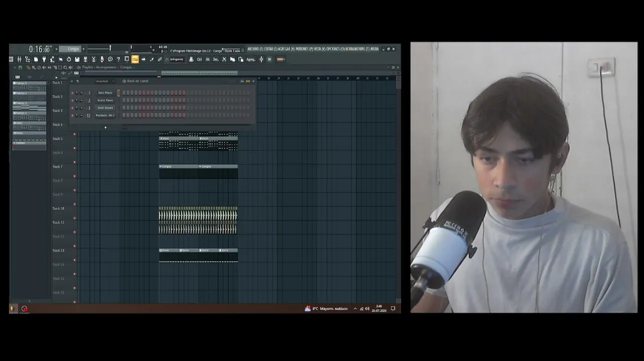Click the yellow step mode icon in rack
Image resolution: width=644 pixels, height=361 pixels.
[248, 81]
